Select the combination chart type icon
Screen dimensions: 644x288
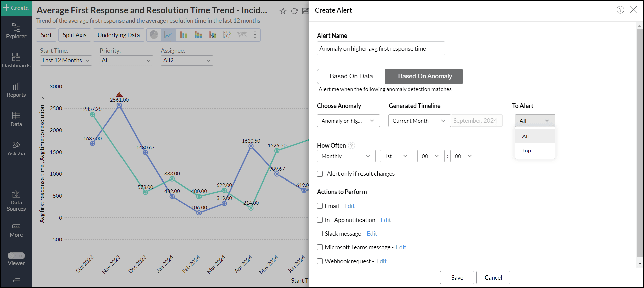(213, 35)
